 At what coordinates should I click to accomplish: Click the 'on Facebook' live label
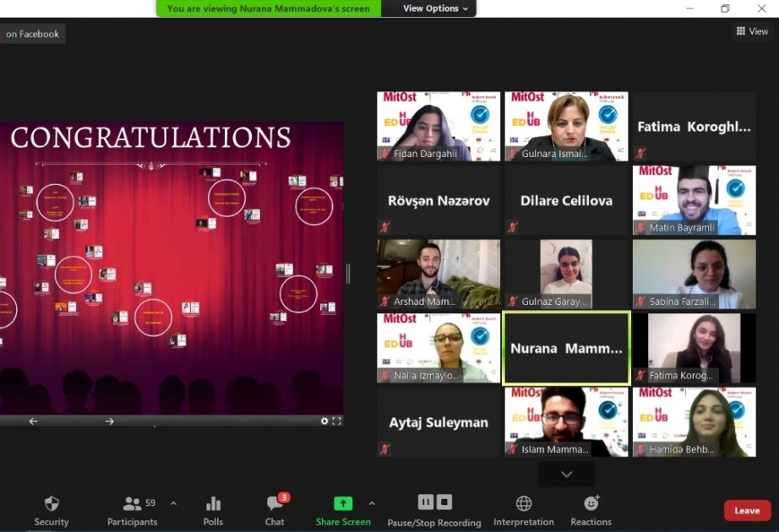pyautogui.click(x=33, y=34)
